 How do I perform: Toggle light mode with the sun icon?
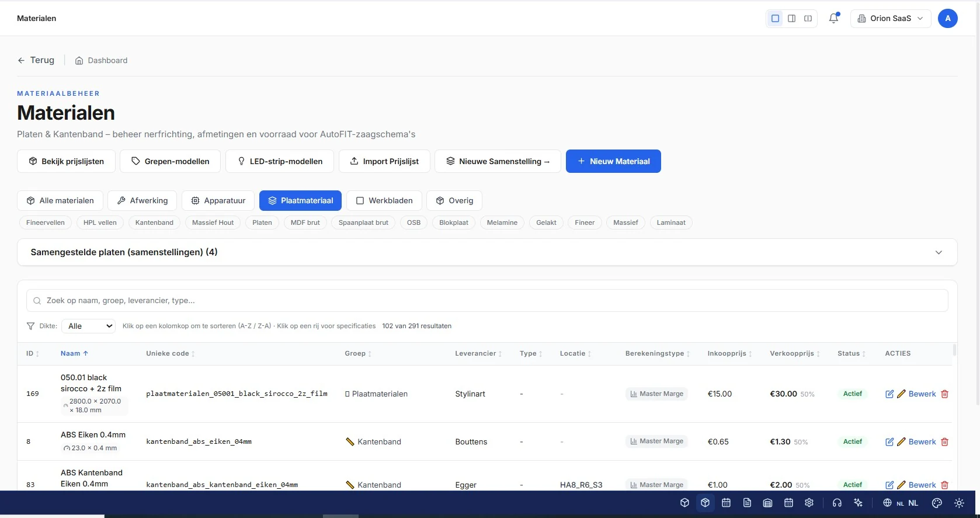point(959,503)
